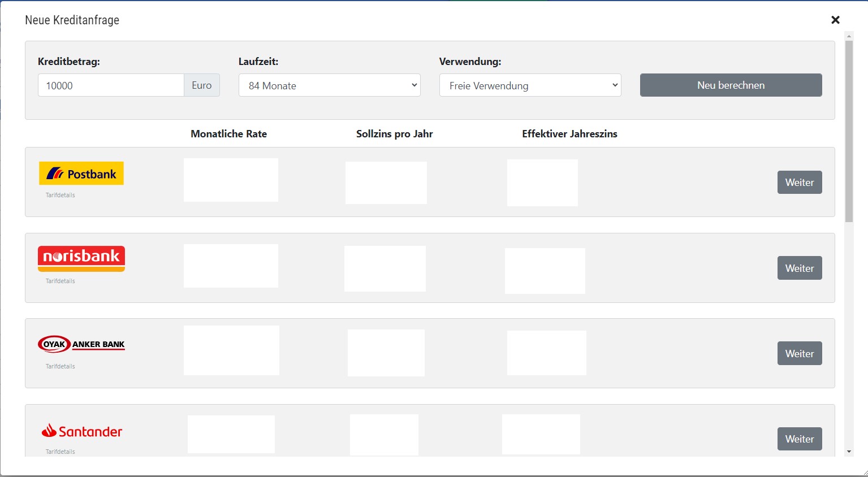The image size is (868, 477).
Task: Click Weiter in the Postbank row
Action: pyautogui.click(x=800, y=183)
